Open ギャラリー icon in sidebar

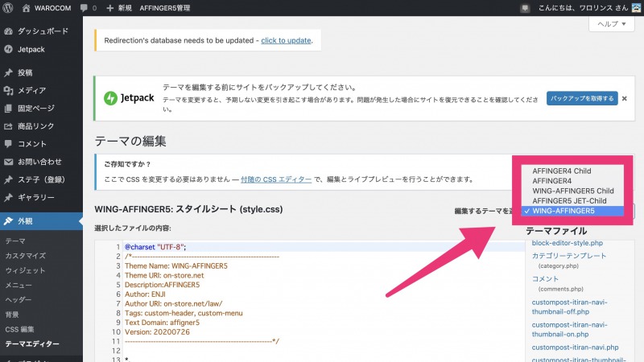9,197
